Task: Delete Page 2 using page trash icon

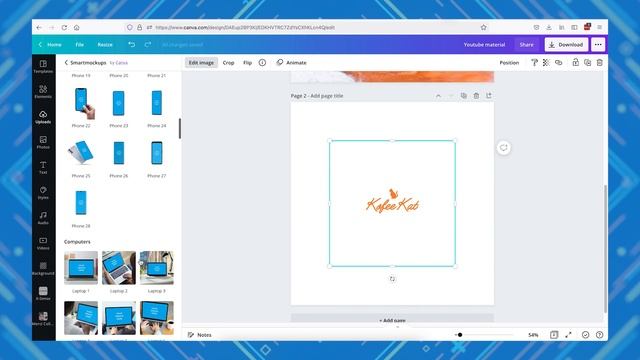Action: pos(476,96)
